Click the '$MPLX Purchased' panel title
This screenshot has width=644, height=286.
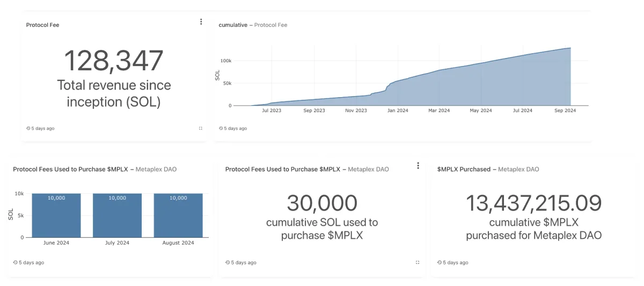[464, 170]
